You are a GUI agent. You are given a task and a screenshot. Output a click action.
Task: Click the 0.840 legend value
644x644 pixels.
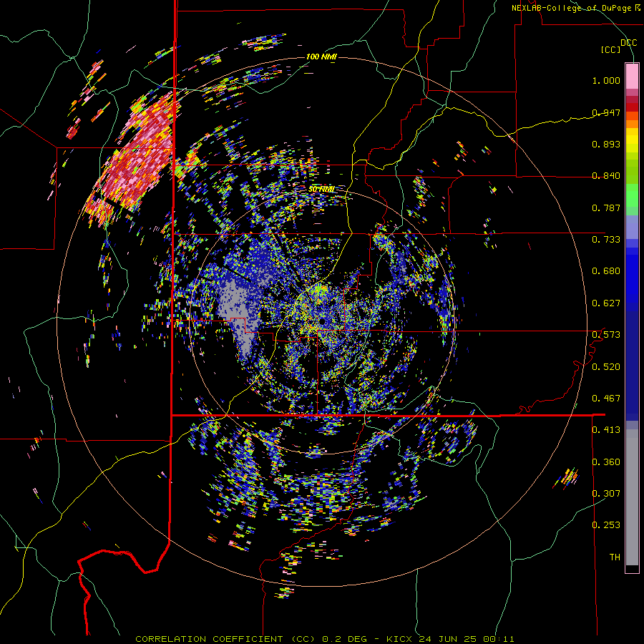[x=606, y=176]
